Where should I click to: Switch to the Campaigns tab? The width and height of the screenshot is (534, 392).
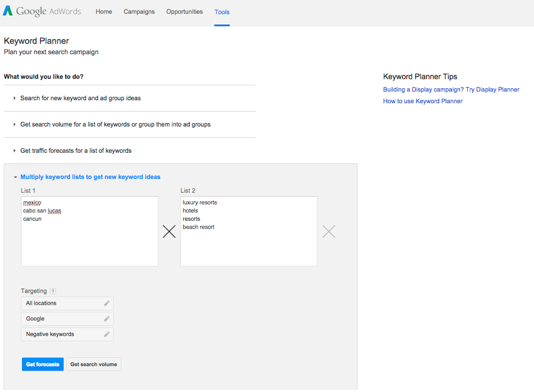[x=139, y=12]
